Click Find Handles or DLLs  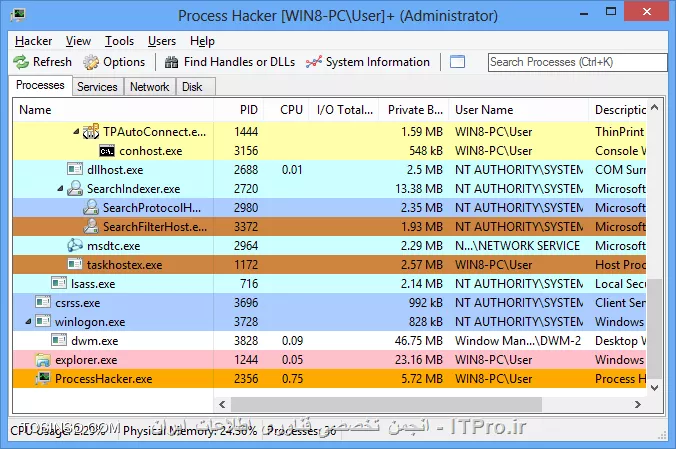pos(239,62)
